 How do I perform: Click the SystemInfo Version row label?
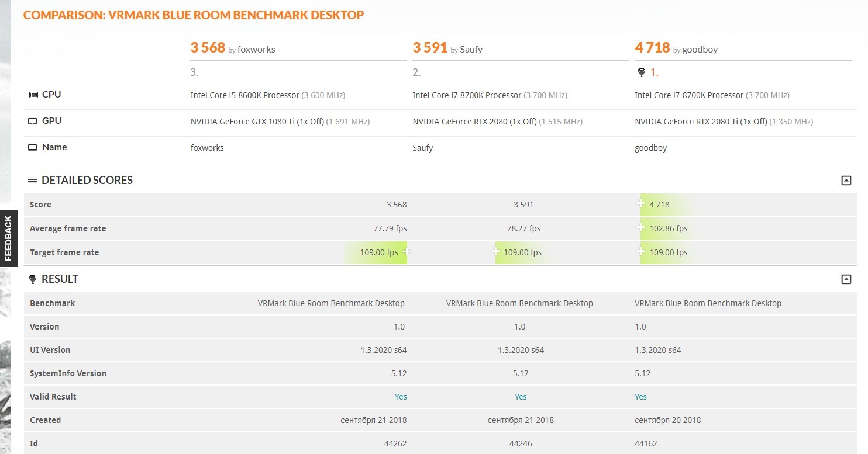[x=68, y=373]
